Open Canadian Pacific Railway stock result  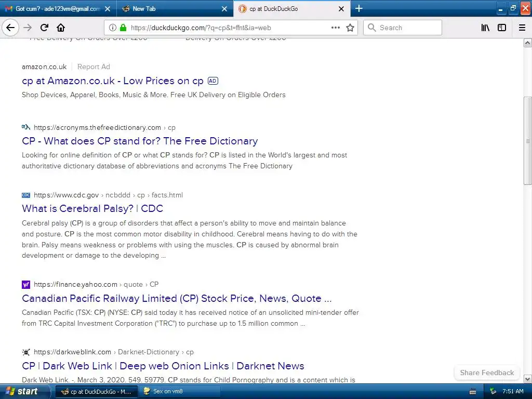pyautogui.click(x=177, y=298)
